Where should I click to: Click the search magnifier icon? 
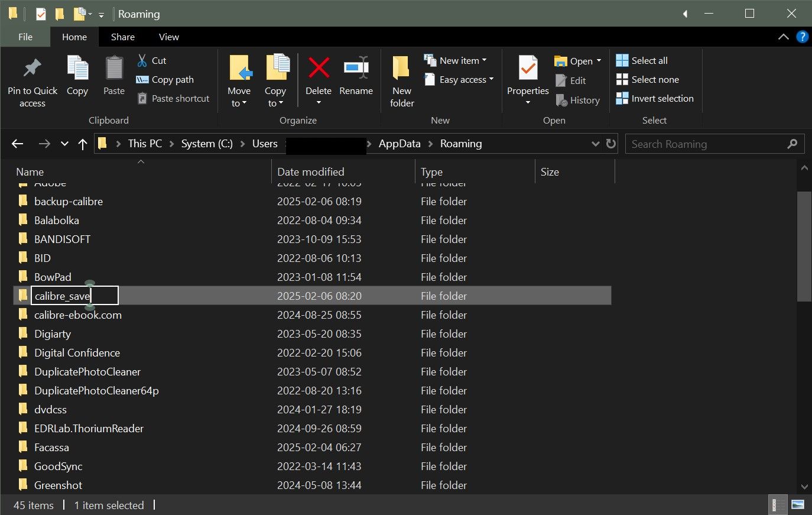click(792, 144)
